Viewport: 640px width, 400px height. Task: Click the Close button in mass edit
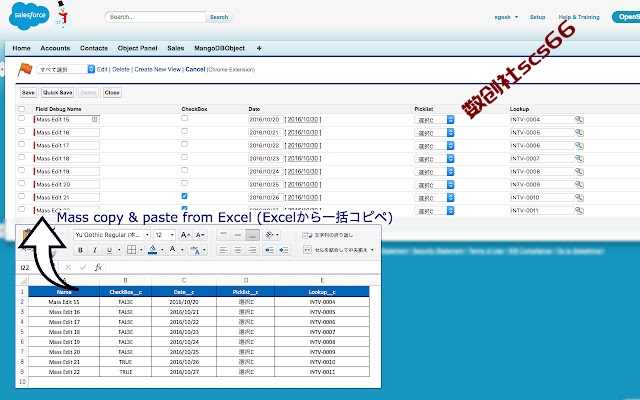coord(112,93)
